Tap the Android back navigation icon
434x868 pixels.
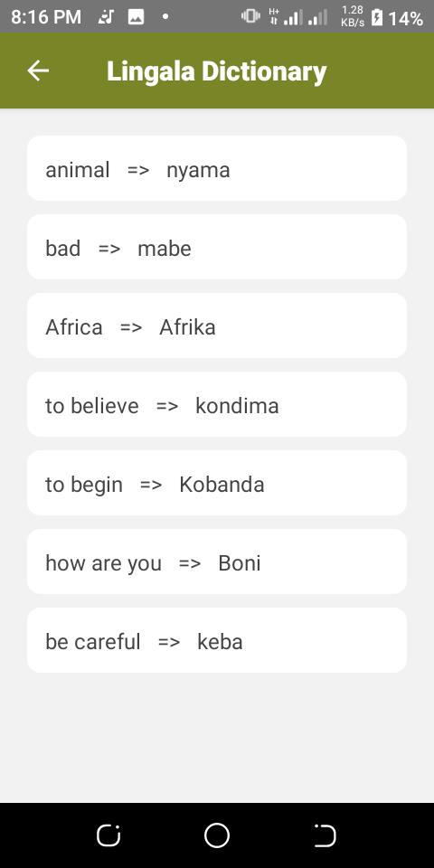(x=325, y=835)
